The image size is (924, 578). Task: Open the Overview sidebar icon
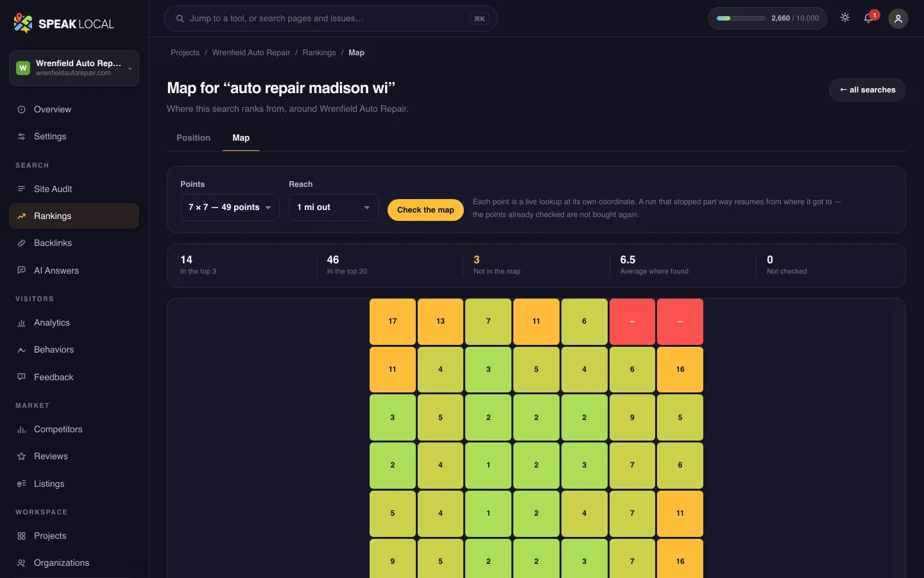22,110
